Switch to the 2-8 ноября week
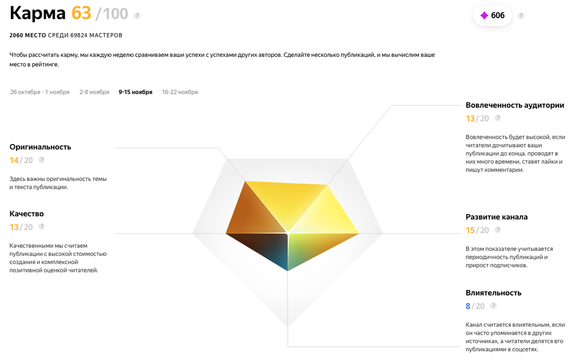The height and width of the screenshot is (364, 588). (x=94, y=92)
